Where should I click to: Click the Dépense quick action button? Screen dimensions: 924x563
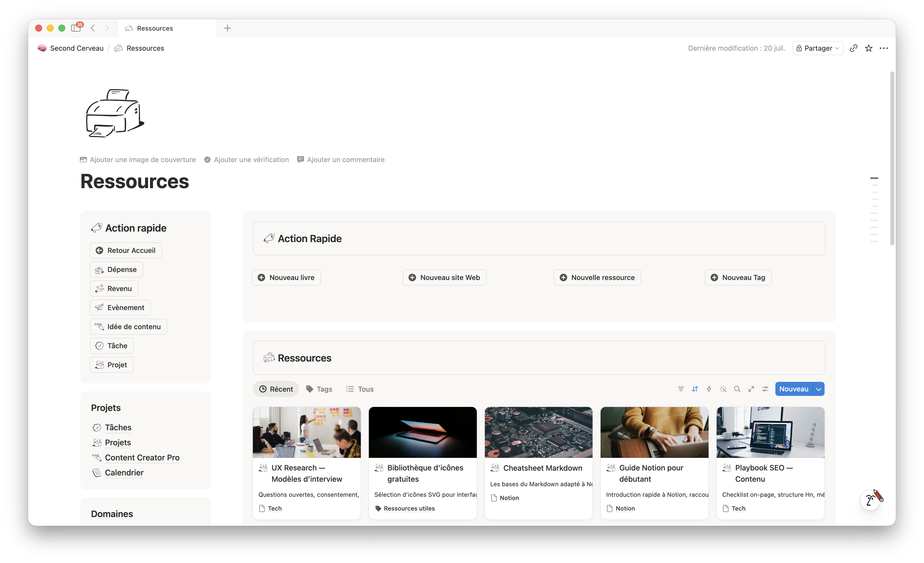coord(116,269)
